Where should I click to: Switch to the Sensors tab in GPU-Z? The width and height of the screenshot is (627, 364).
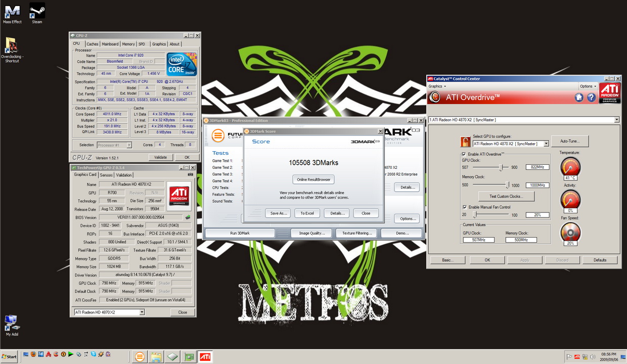(106, 175)
